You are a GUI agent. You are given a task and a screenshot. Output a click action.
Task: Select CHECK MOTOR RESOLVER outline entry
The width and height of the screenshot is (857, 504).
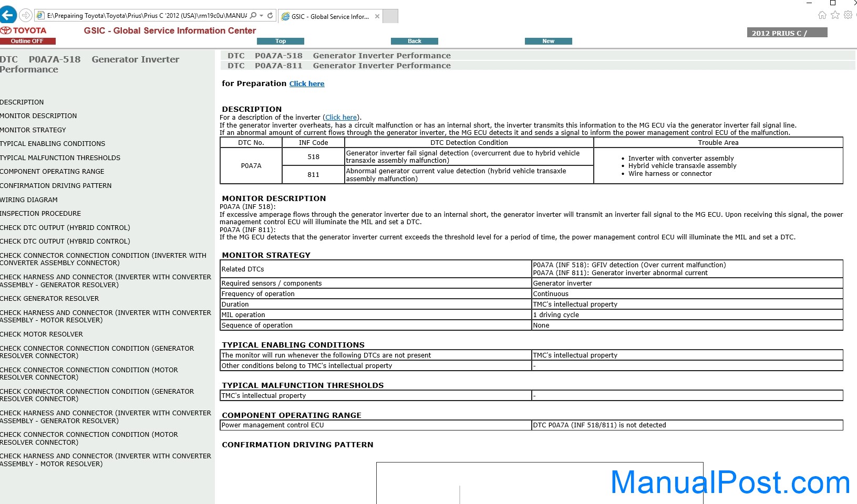point(42,334)
